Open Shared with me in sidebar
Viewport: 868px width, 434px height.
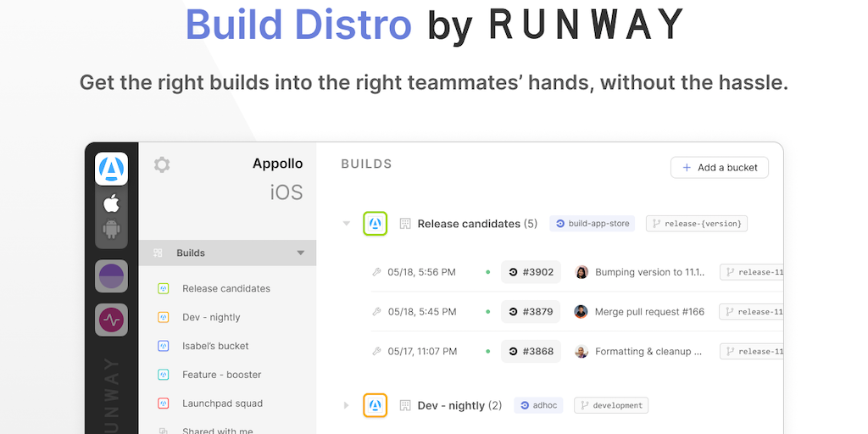tap(218, 431)
